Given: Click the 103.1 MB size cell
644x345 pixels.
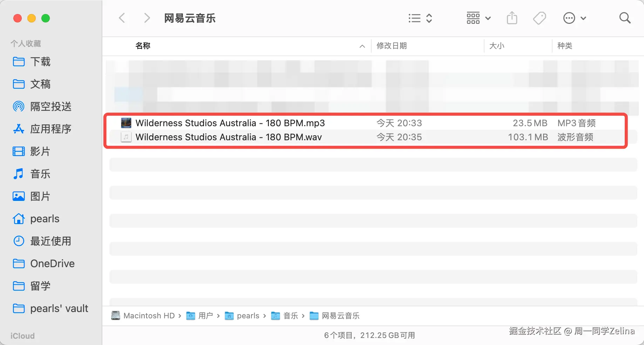Looking at the screenshot, I should (x=528, y=137).
